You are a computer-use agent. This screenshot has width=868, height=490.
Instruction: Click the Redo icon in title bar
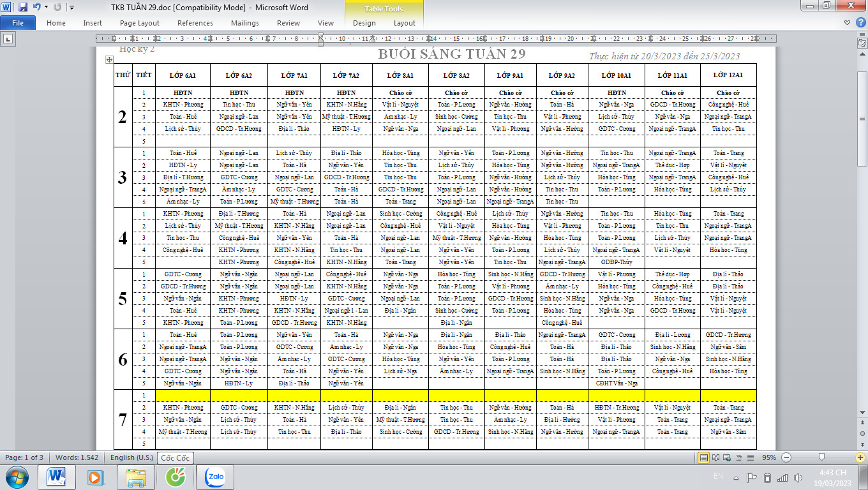(57, 8)
